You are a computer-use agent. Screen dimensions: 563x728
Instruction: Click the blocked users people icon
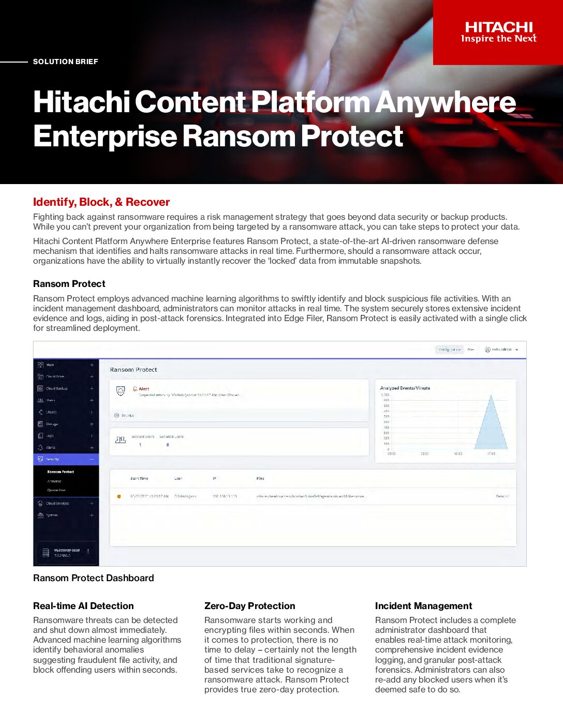tap(121, 440)
